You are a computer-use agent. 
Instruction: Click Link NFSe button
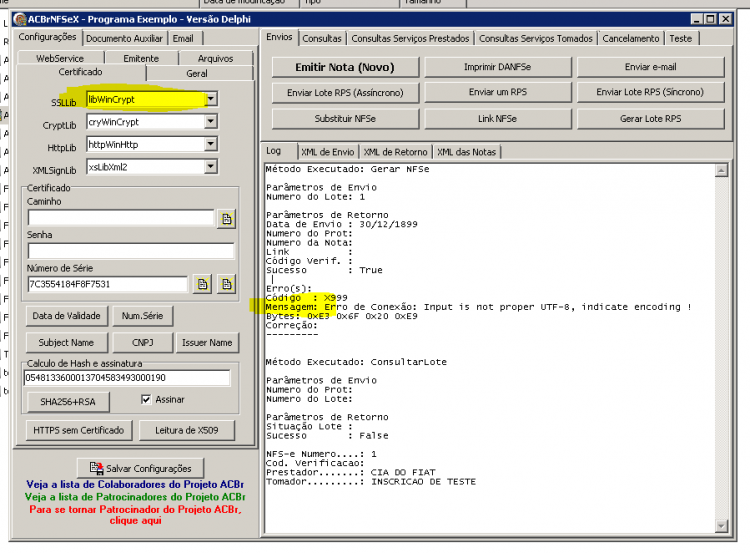point(497,119)
